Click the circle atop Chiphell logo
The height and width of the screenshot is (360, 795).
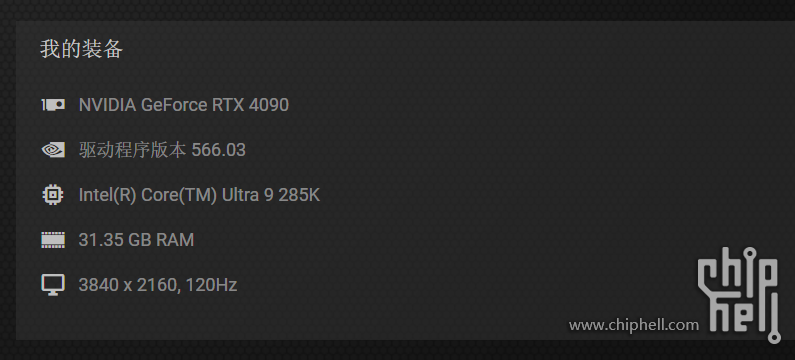click(x=749, y=253)
